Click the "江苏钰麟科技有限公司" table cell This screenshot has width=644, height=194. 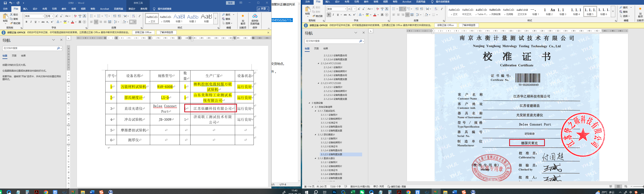click(x=213, y=109)
